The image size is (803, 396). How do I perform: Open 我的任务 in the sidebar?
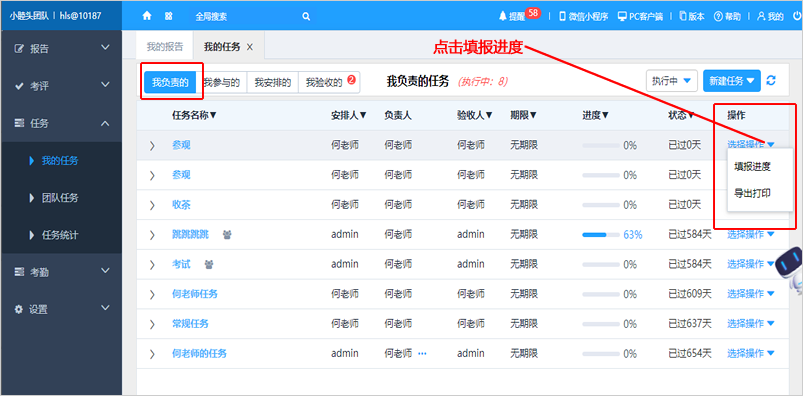click(61, 161)
